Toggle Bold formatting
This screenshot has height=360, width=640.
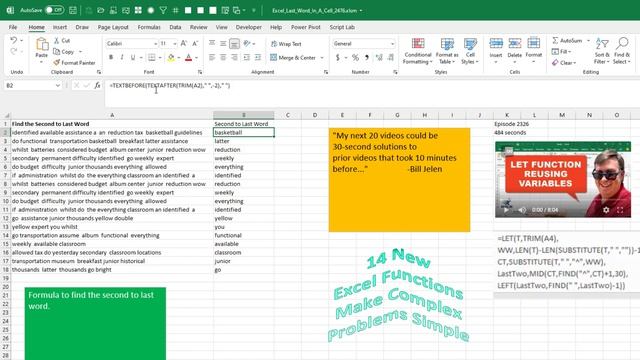click(x=111, y=58)
